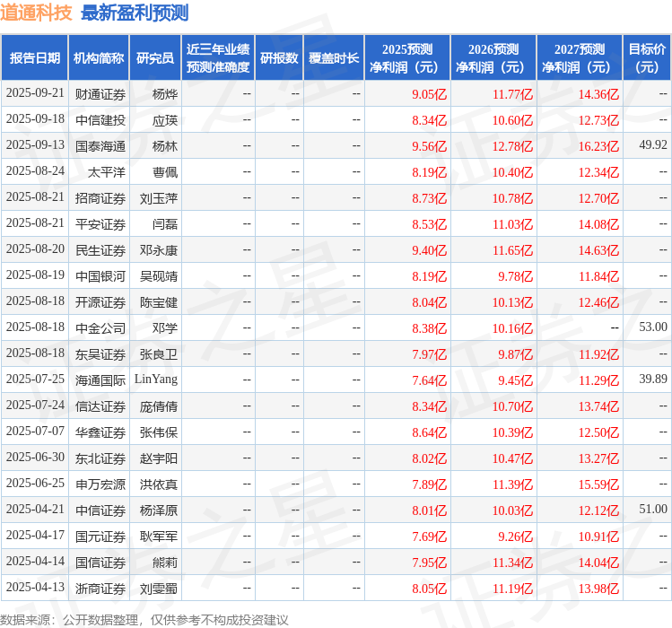Select the 民生证券 institution cell

click(100, 250)
